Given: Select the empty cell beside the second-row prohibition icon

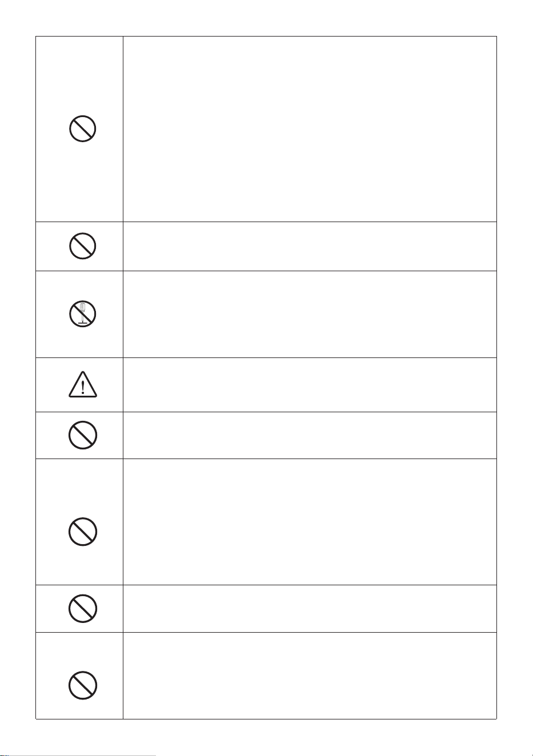Looking at the screenshot, I should click(x=310, y=246).
